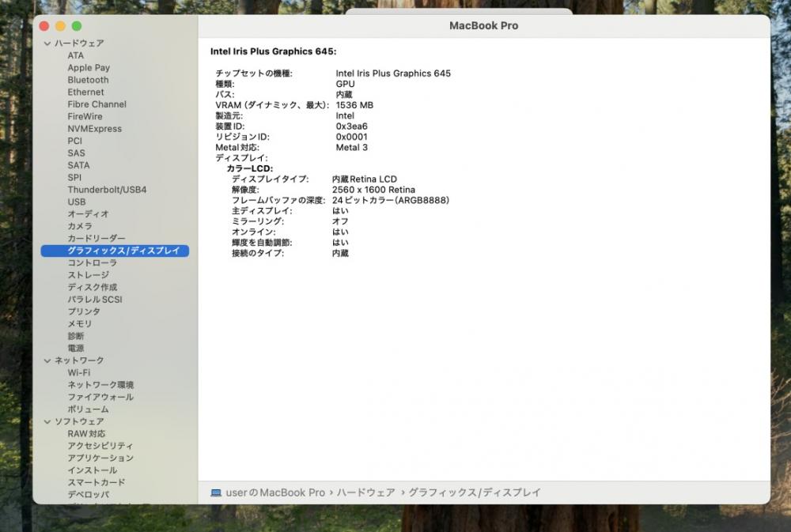Open the SAS sidebar item
This screenshot has width=791, height=532.
coord(76,153)
